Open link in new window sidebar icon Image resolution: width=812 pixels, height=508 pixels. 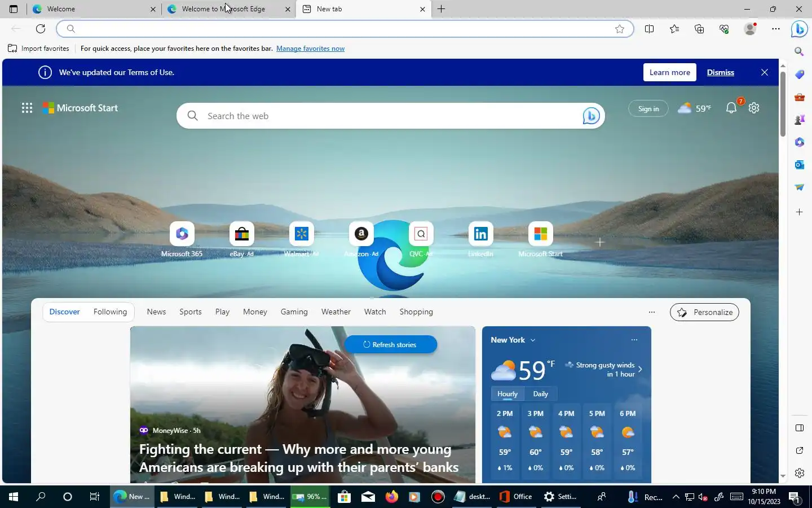[x=799, y=450]
